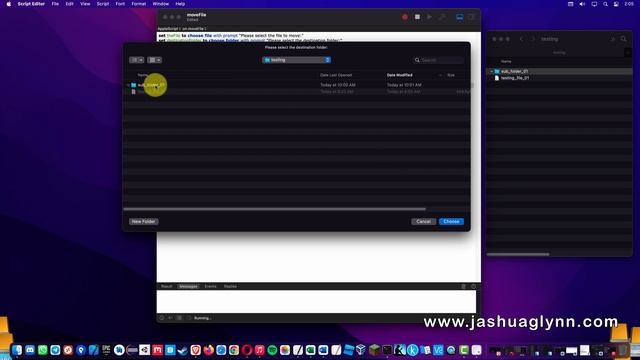Sort by Date Last Opened column

pyautogui.click(x=336, y=75)
